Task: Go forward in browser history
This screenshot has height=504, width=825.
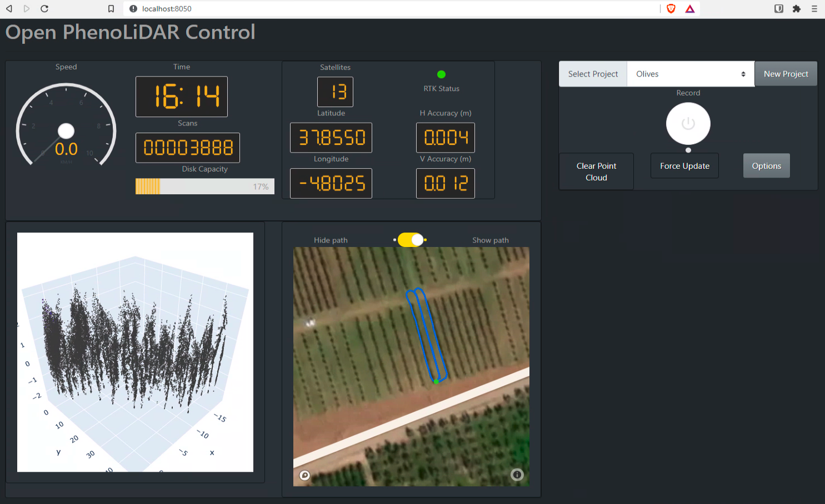Action: pyautogui.click(x=26, y=9)
